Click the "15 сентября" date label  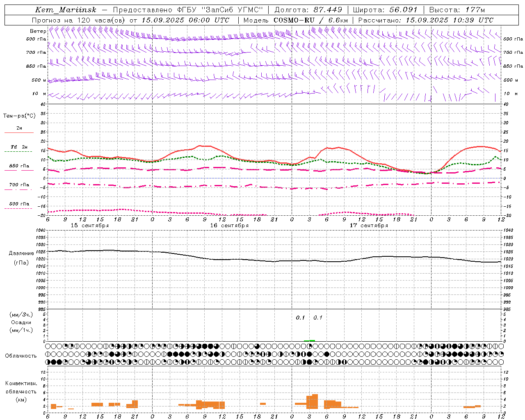tap(90, 226)
